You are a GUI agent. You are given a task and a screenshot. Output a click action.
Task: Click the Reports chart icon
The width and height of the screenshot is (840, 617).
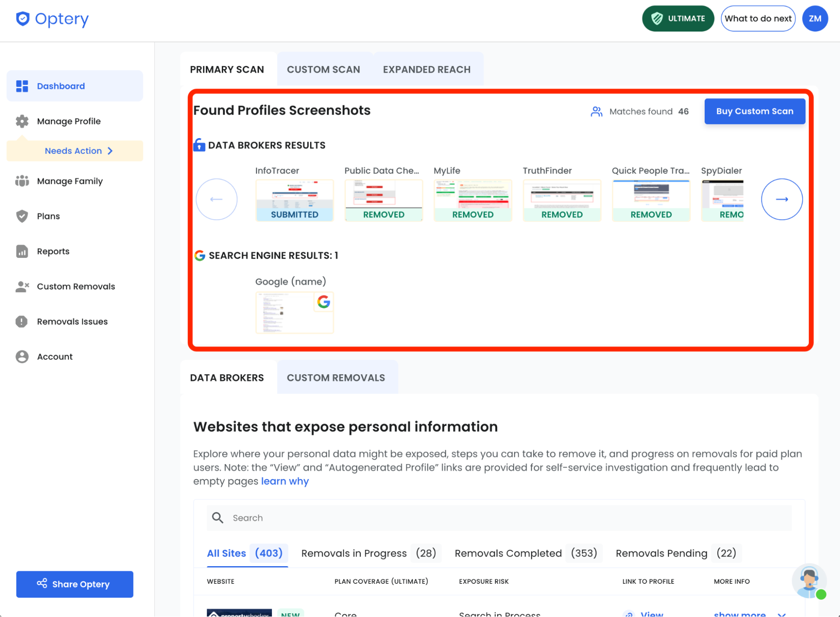click(x=22, y=251)
